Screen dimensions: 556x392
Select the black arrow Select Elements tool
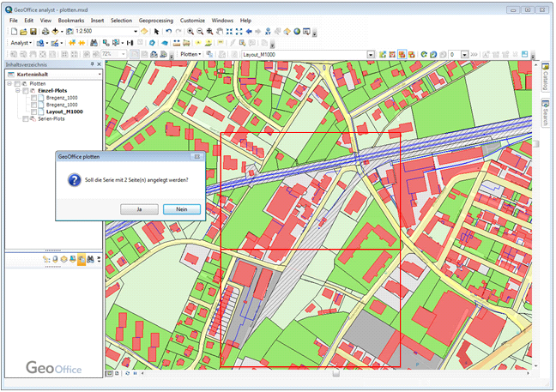click(155, 31)
